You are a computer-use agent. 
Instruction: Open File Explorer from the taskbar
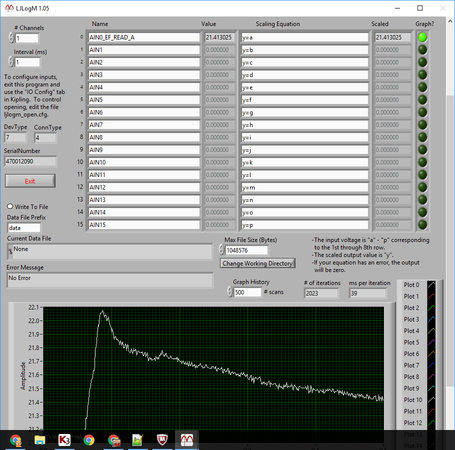pyautogui.click(x=40, y=440)
